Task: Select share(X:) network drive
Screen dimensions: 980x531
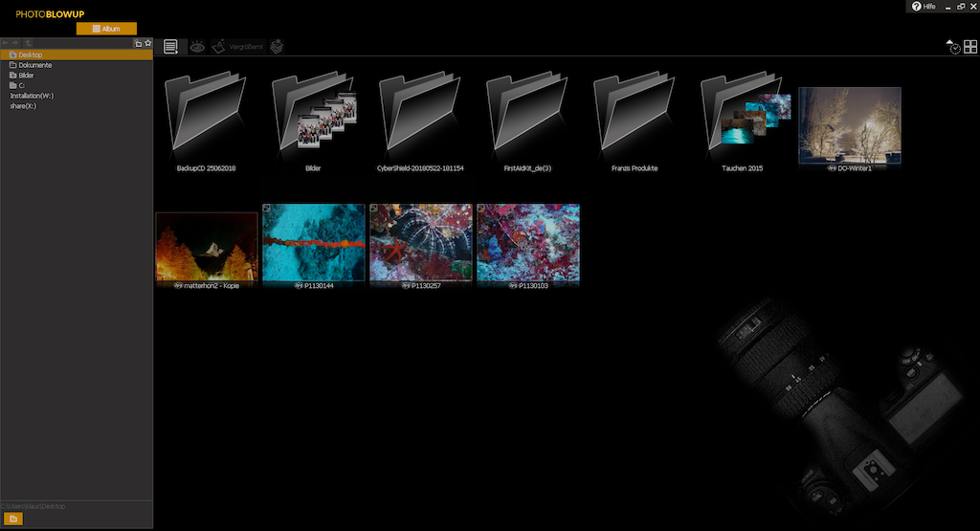Action: [x=24, y=106]
